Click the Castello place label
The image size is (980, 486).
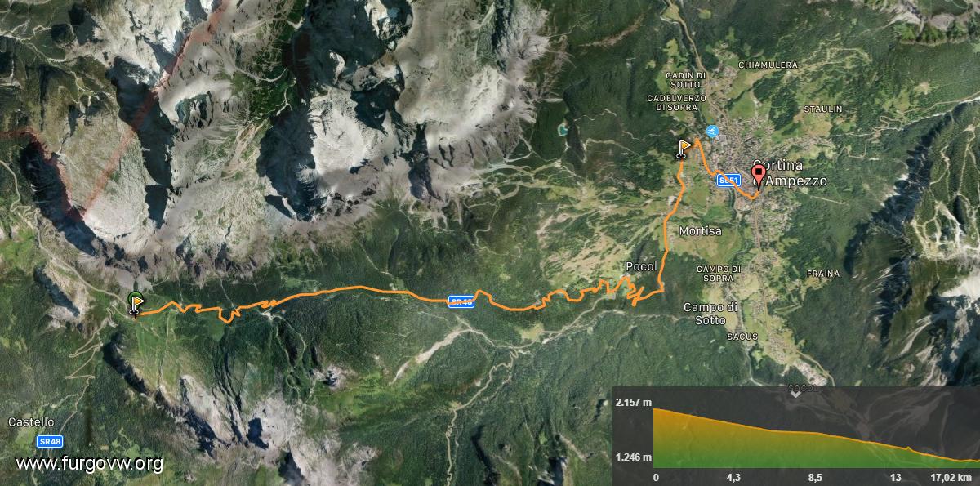[x=31, y=422]
